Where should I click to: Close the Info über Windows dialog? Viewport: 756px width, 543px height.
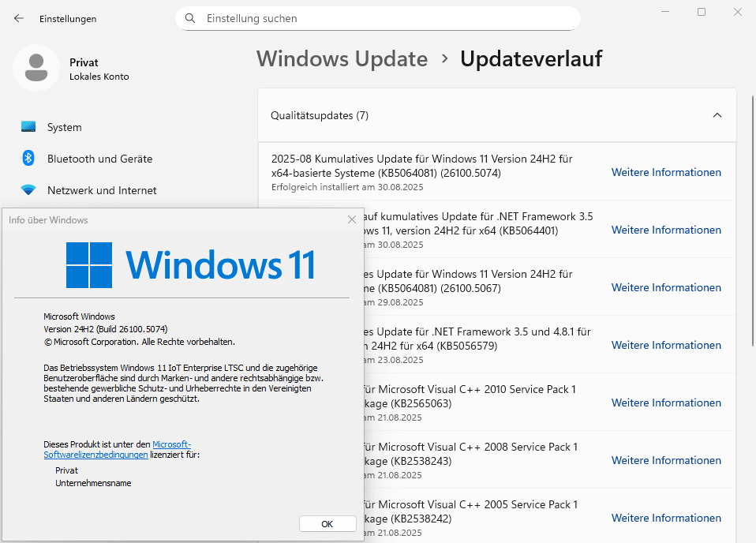pos(352,219)
